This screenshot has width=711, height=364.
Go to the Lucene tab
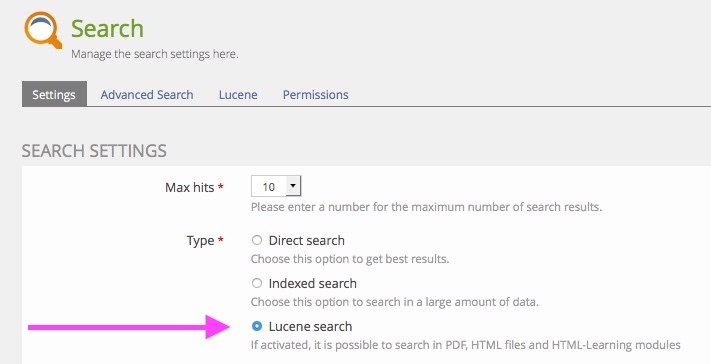pyautogui.click(x=238, y=94)
